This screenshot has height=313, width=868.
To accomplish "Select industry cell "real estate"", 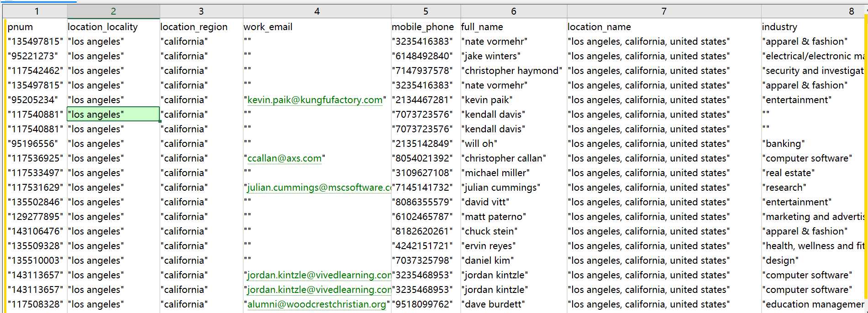I will click(x=813, y=173).
